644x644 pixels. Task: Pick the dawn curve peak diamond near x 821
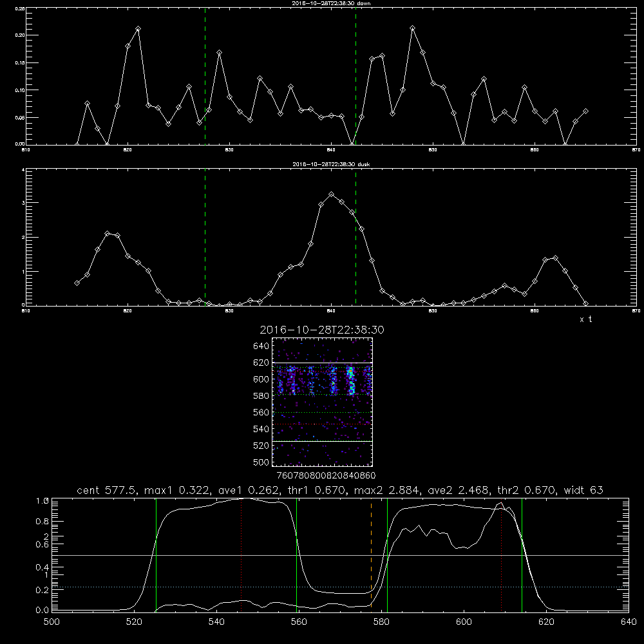138,29
